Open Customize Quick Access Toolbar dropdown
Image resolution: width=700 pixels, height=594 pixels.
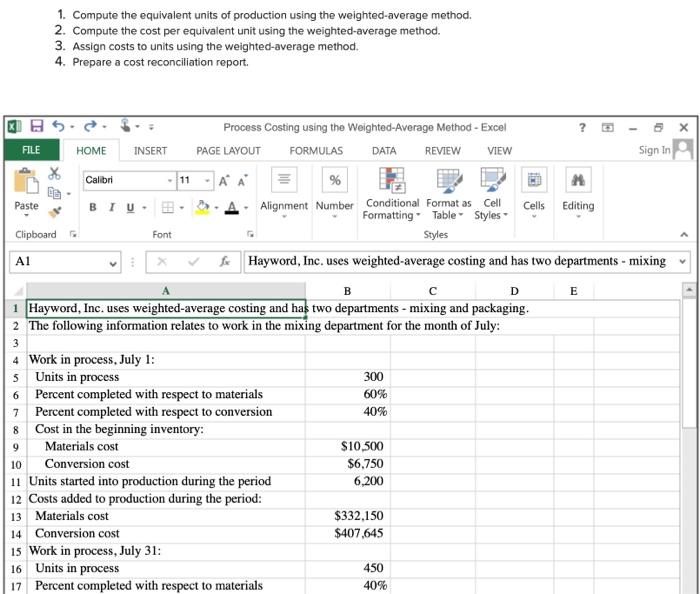(151, 127)
